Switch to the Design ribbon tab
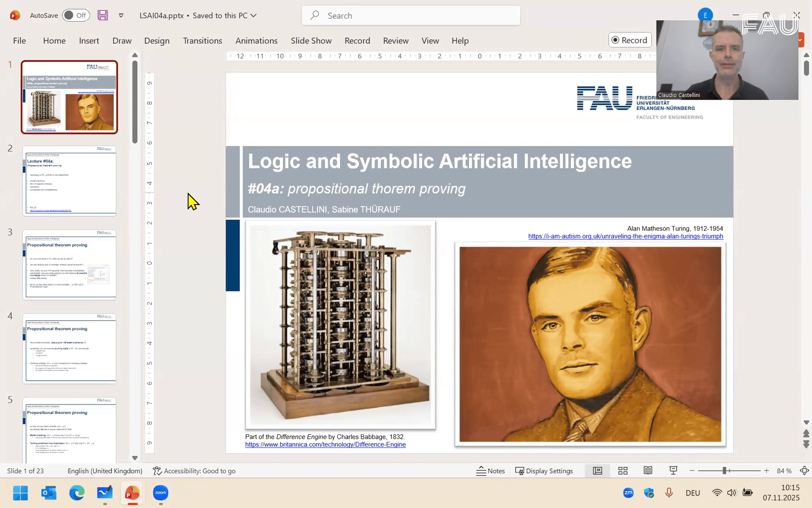 157,40
